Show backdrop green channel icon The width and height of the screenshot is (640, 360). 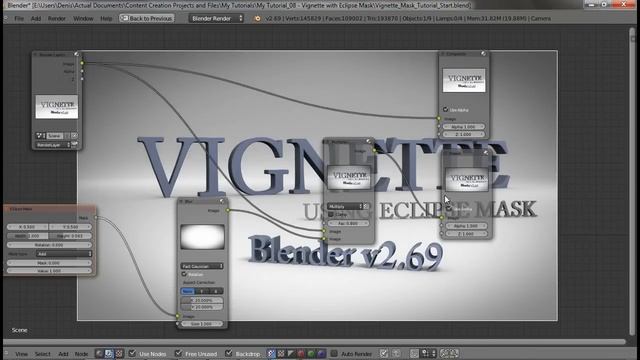pos(311,353)
